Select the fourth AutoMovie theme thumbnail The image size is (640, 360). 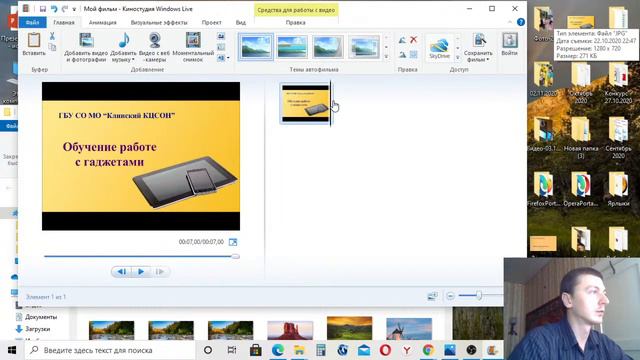point(364,47)
